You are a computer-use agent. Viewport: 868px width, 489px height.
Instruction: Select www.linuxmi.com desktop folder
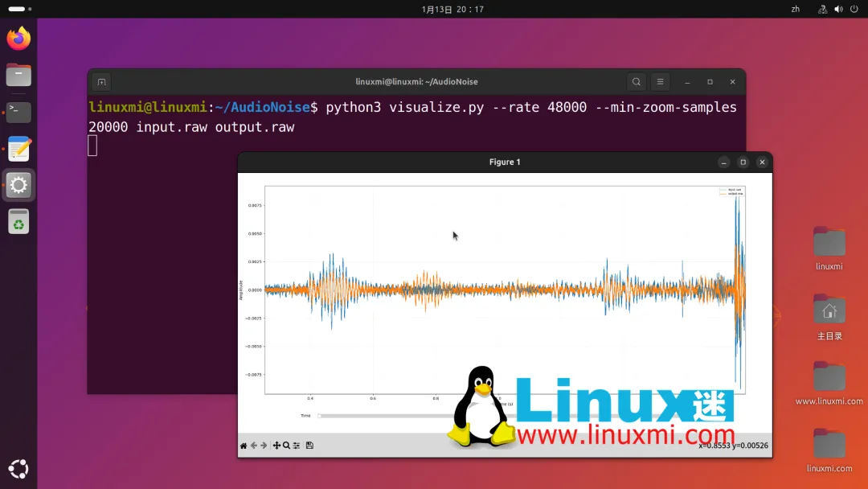pos(829,383)
